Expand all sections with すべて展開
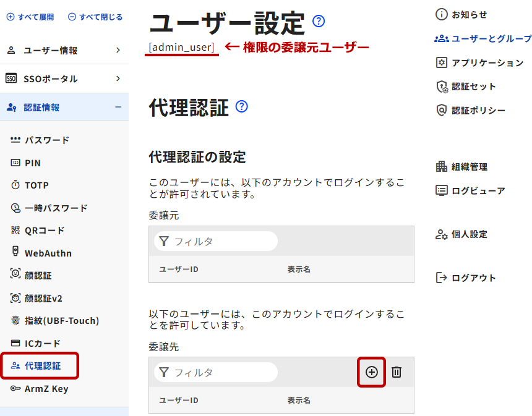The width and height of the screenshot is (532, 416). click(30, 17)
